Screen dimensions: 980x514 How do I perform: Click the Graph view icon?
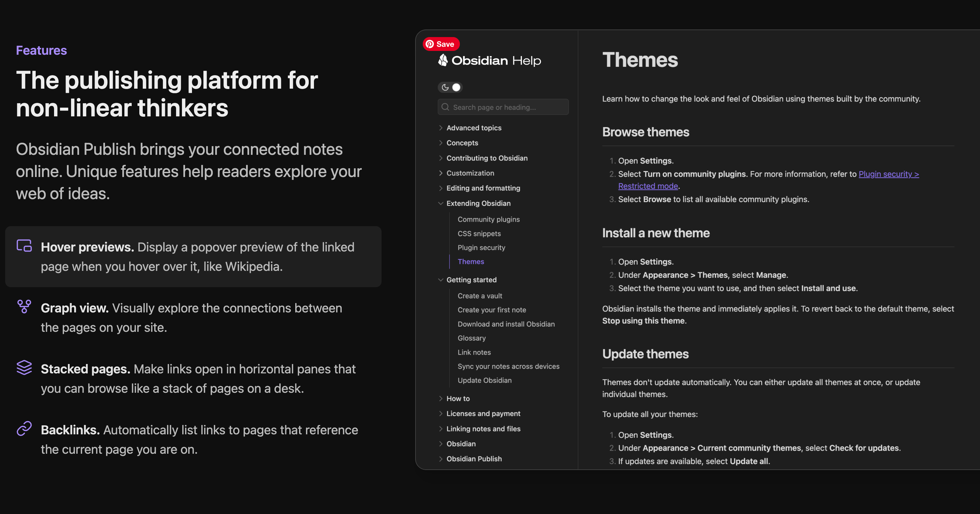pos(24,307)
